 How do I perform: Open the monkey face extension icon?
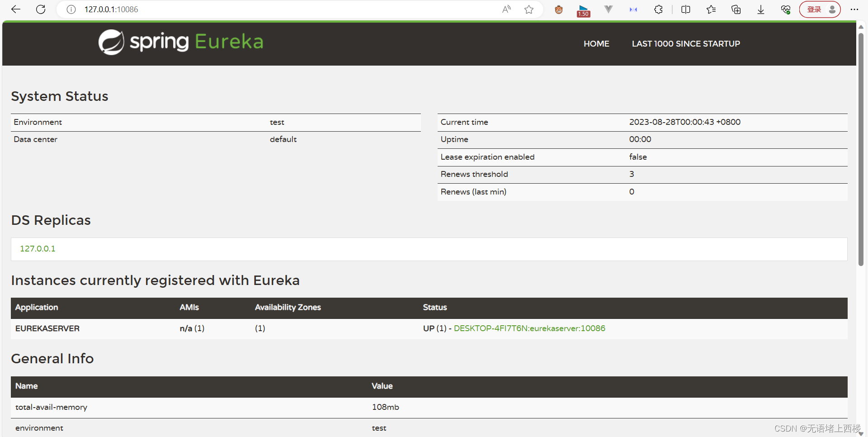(559, 9)
